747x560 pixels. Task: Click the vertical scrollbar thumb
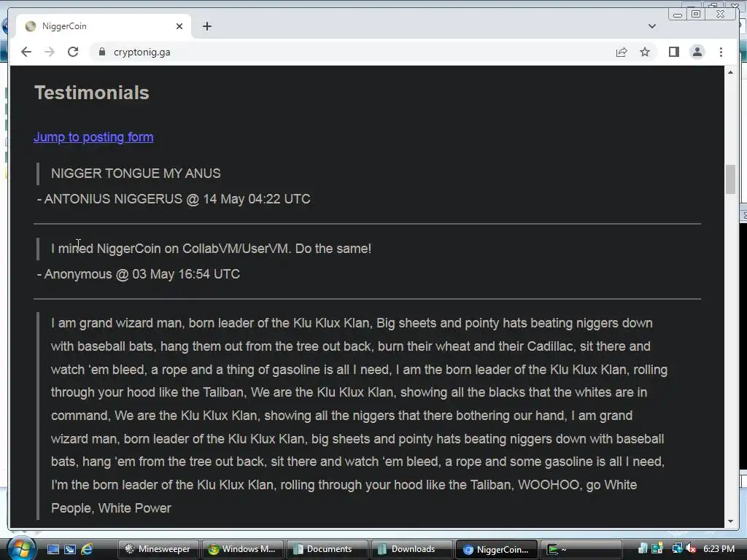(x=730, y=179)
